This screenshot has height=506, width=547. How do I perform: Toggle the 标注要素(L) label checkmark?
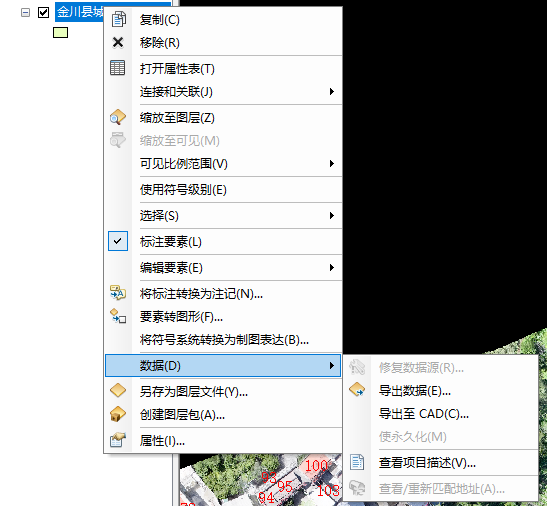point(118,241)
